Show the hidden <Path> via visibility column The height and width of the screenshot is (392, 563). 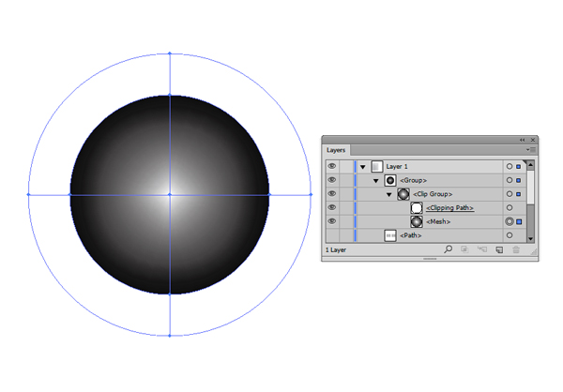[x=332, y=235]
